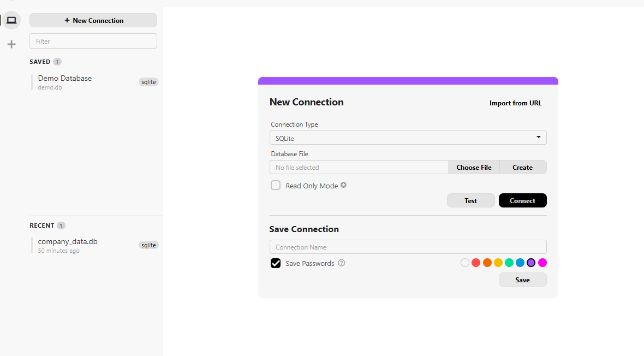Click the sqlite badge on company_data.db
Viewport: 644px width, 356px height.
[x=148, y=245]
